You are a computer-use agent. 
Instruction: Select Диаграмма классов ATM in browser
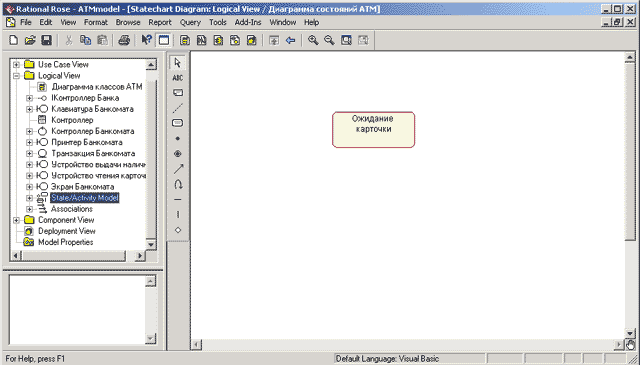[97, 87]
